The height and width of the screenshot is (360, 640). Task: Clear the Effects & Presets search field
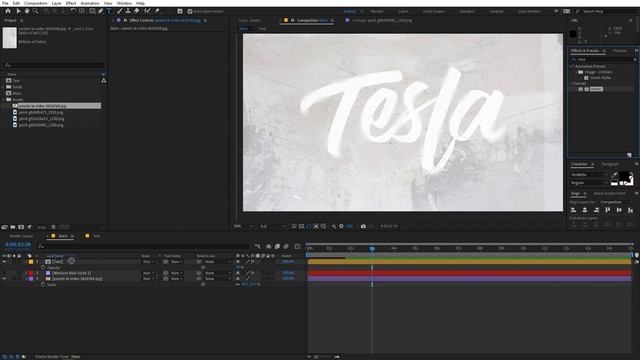635,59
